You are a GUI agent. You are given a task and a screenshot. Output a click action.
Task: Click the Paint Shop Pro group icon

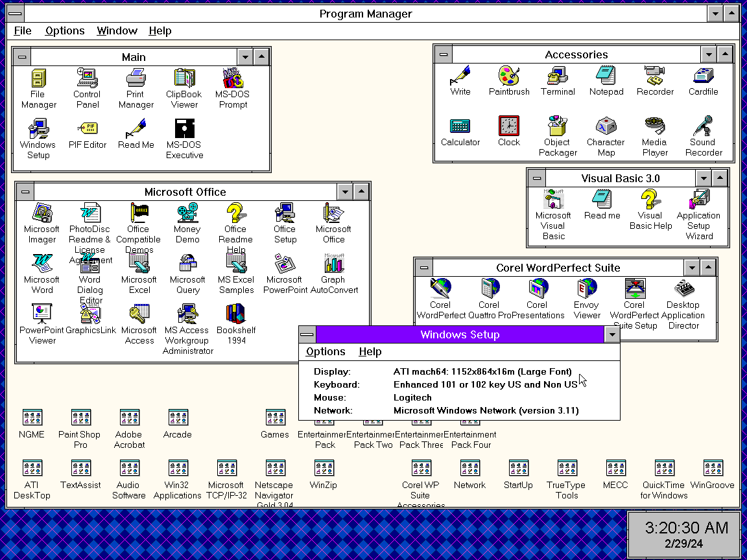80,417
